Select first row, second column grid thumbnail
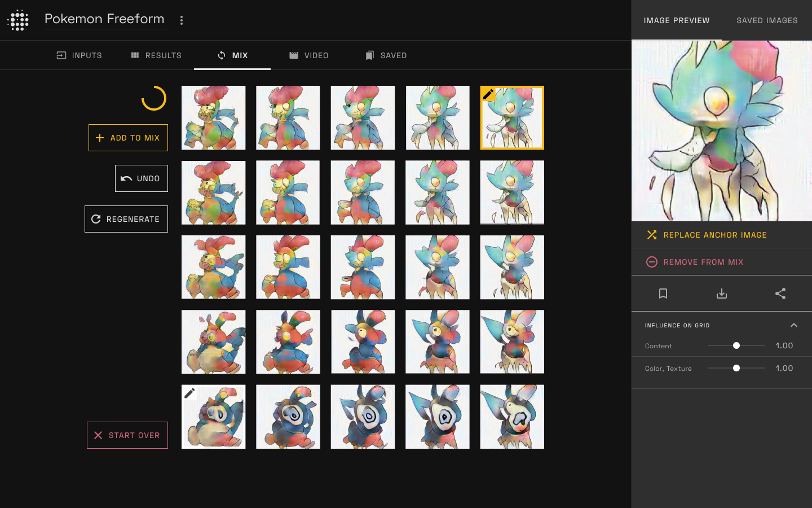The width and height of the screenshot is (812, 508). (288, 118)
